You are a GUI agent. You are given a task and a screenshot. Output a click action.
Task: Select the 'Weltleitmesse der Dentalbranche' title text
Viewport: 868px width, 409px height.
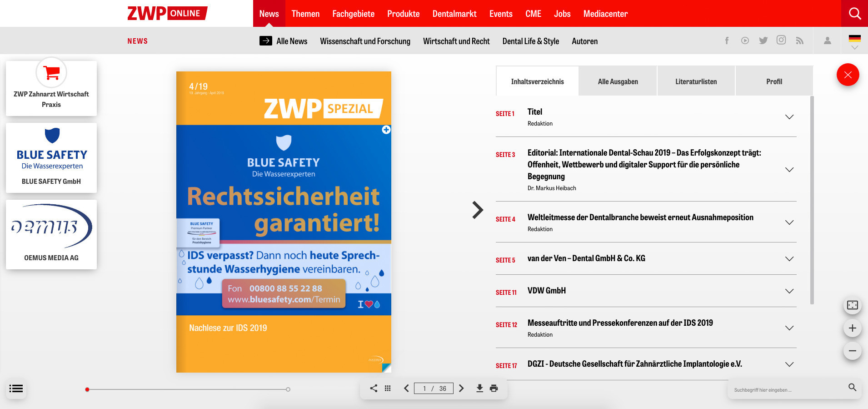click(x=640, y=217)
